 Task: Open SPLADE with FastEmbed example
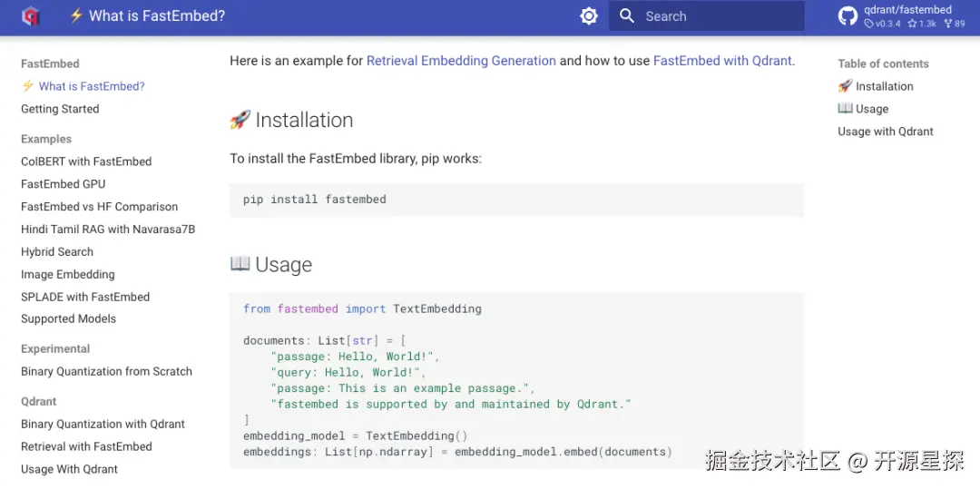(x=85, y=297)
